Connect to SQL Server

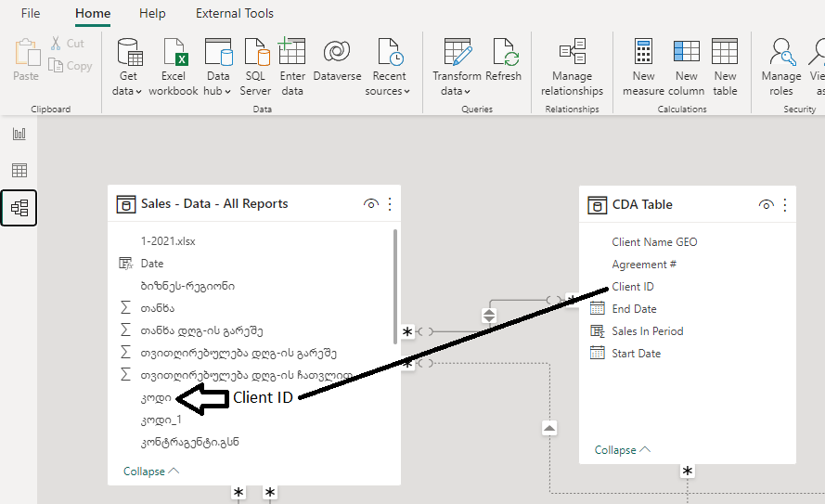[255, 67]
